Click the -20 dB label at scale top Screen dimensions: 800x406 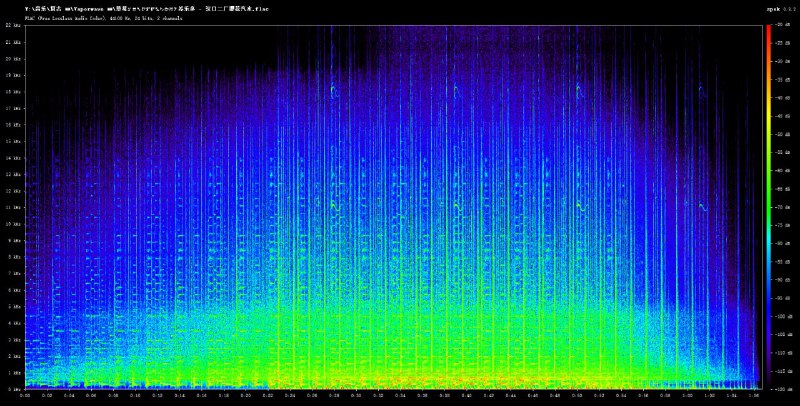pyautogui.click(x=785, y=25)
